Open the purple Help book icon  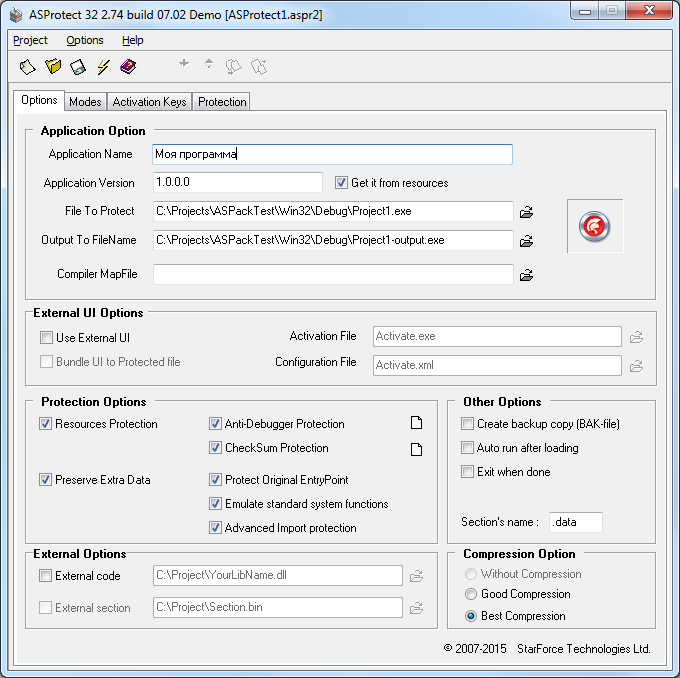(x=128, y=67)
